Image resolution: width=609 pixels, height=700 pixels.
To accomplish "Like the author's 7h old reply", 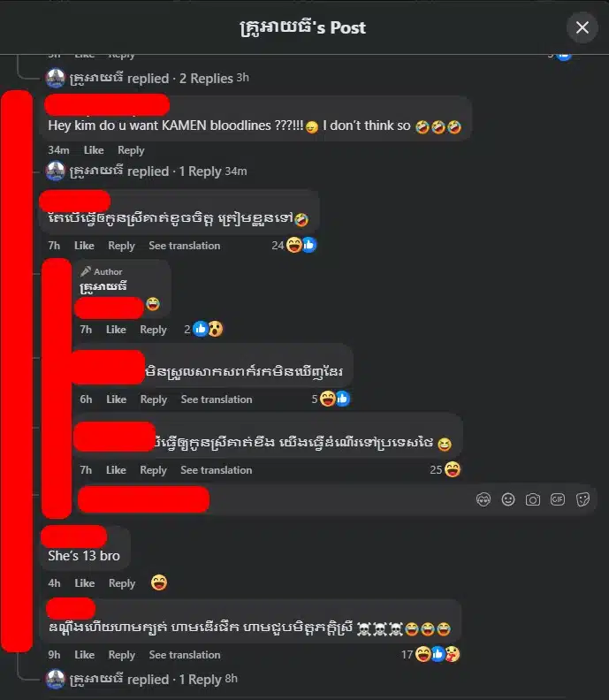I will click(x=116, y=330).
